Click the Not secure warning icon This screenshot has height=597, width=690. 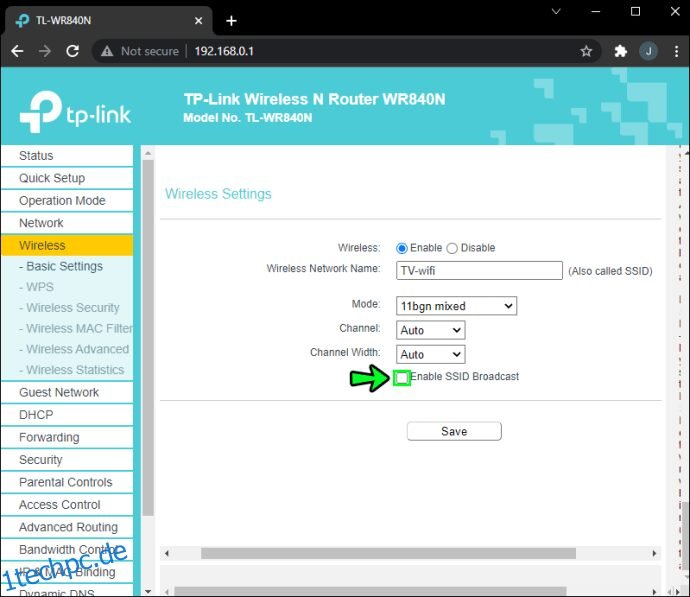point(107,51)
